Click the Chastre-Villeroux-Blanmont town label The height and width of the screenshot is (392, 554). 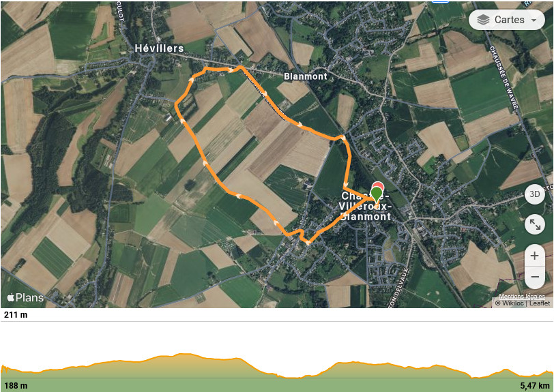pos(365,207)
